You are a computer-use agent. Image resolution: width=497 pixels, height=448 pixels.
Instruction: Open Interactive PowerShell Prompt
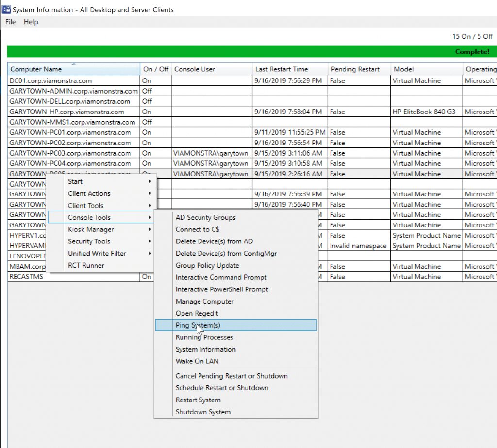pos(222,289)
